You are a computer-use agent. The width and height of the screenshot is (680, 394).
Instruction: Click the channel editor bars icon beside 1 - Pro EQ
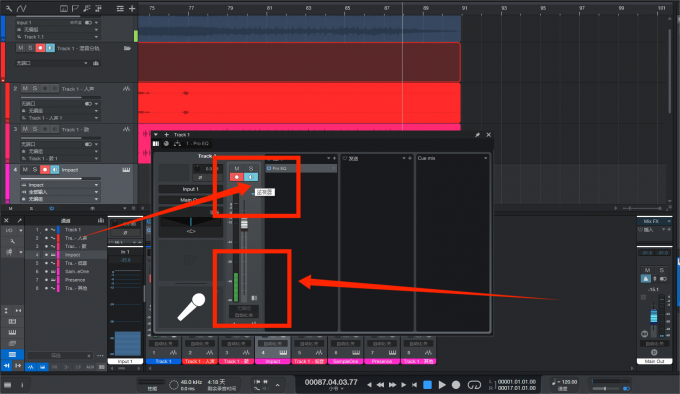(156, 143)
